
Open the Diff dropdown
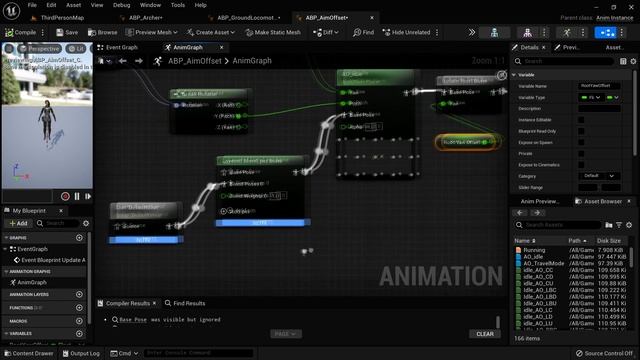[326, 32]
